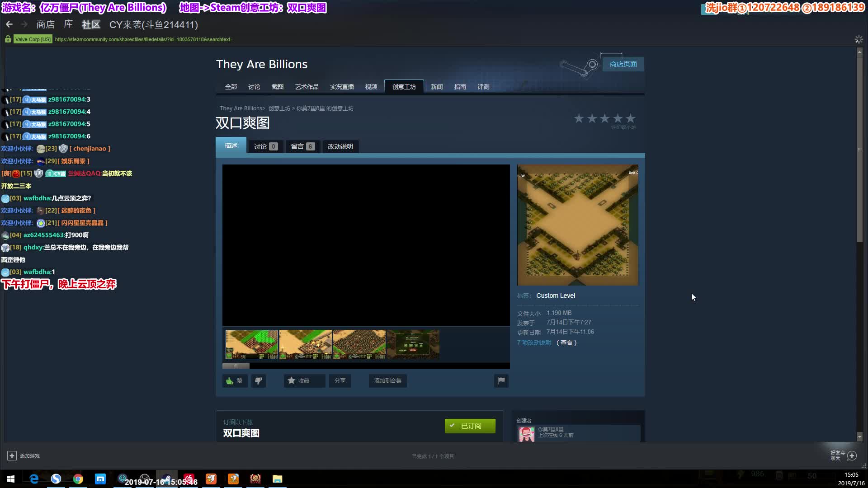Open the Windows Start menu
This screenshot has height=488, width=868.
(11, 479)
